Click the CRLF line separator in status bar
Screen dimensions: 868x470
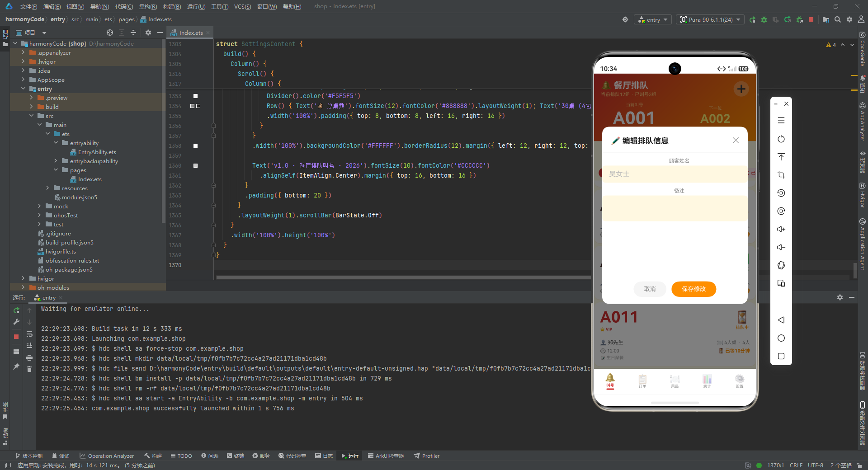click(x=796, y=465)
